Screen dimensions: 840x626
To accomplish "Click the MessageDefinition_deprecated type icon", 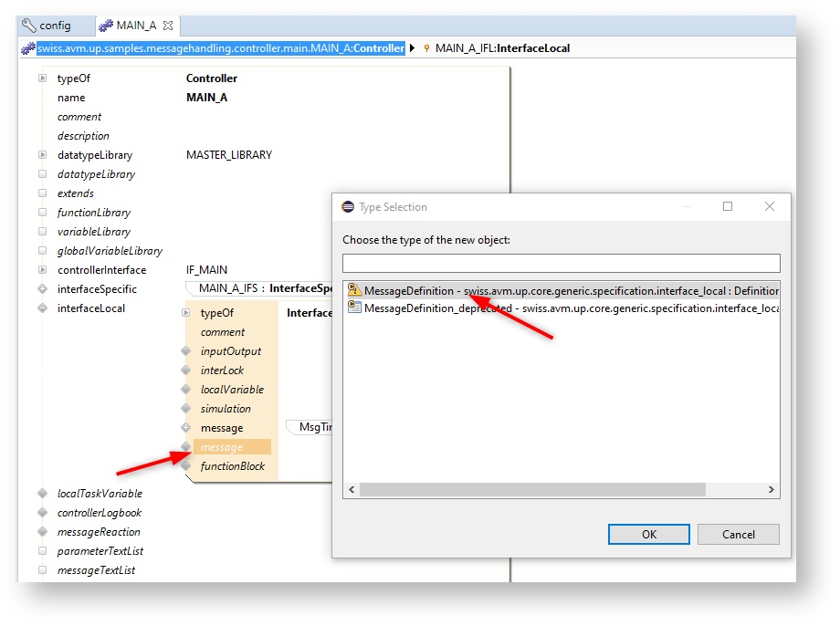I will [354, 308].
